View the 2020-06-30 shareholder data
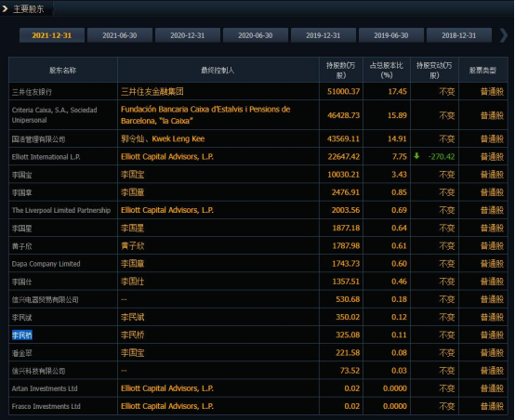The height and width of the screenshot is (420, 515). (256, 35)
